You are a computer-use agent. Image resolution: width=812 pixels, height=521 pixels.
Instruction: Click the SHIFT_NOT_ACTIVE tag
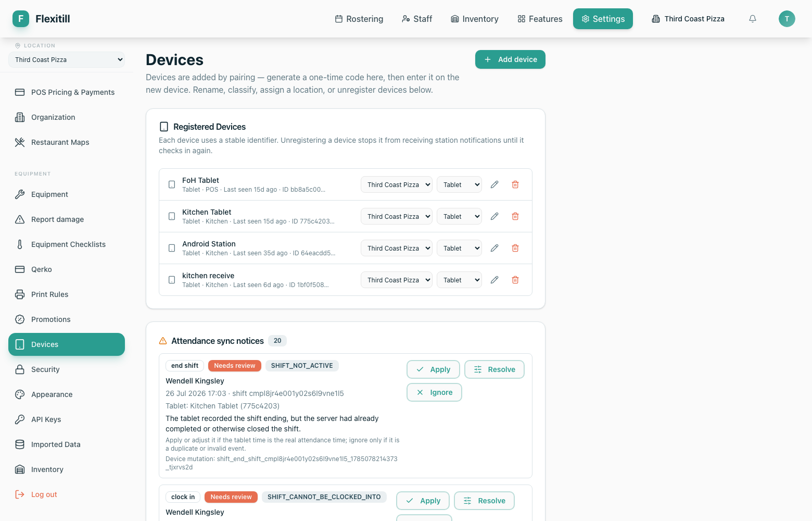pyautogui.click(x=302, y=366)
